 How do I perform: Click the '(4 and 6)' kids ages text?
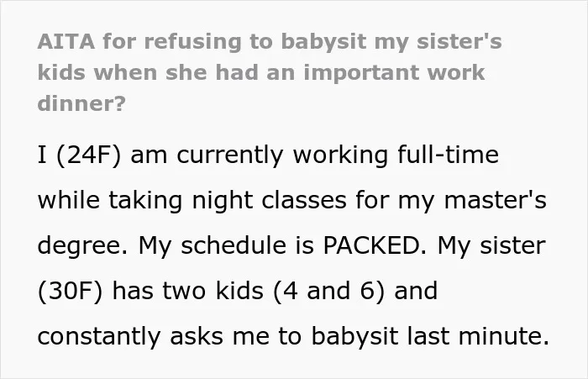[x=328, y=292]
